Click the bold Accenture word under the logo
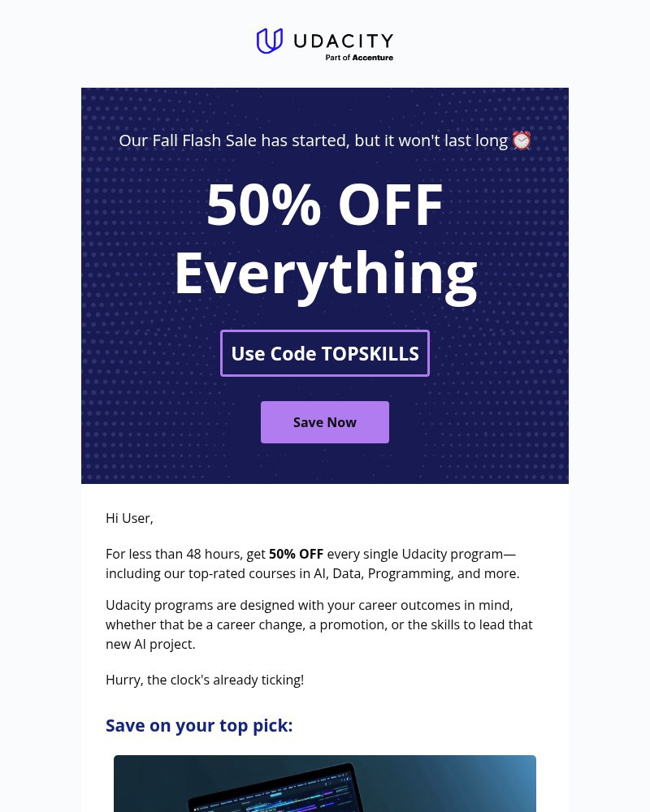This screenshot has height=812, width=650. click(x=373, y=58)
